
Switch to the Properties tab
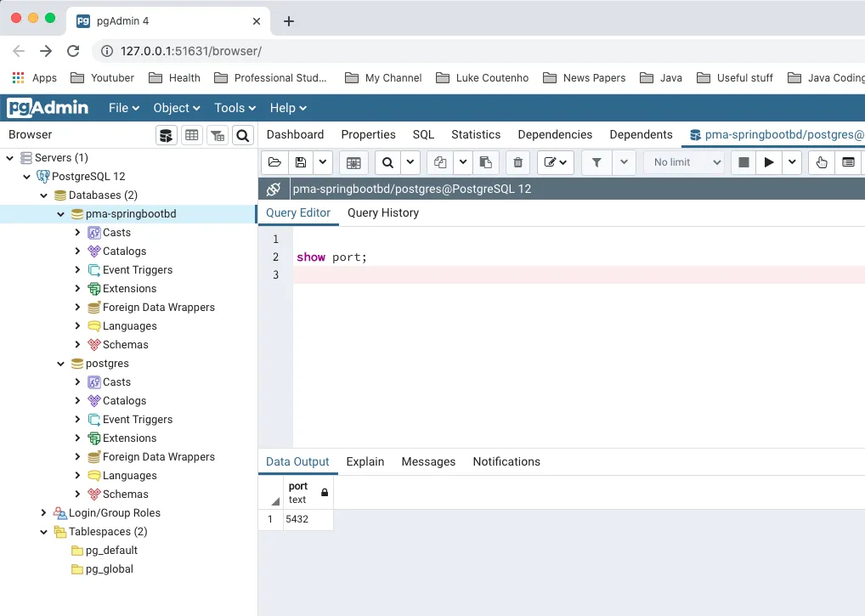[368, 134]
